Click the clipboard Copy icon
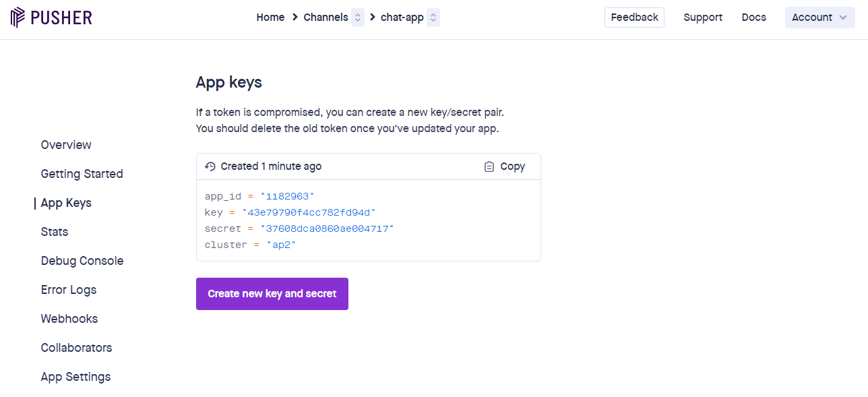The height and width of the screenshot is (397, 868). (x=489, y=166)
